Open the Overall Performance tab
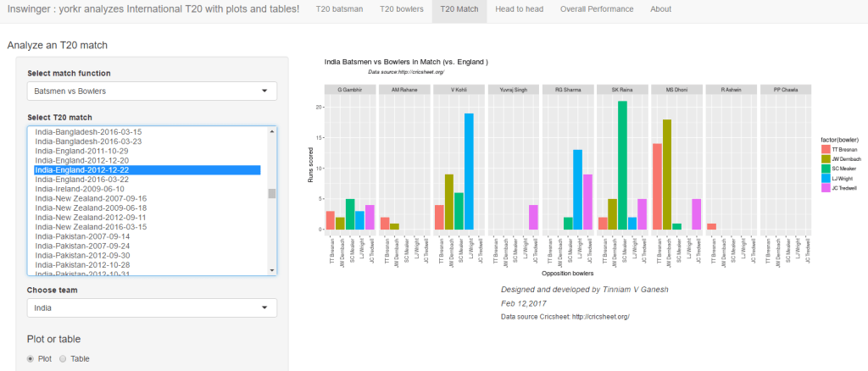 pos(597,9)
